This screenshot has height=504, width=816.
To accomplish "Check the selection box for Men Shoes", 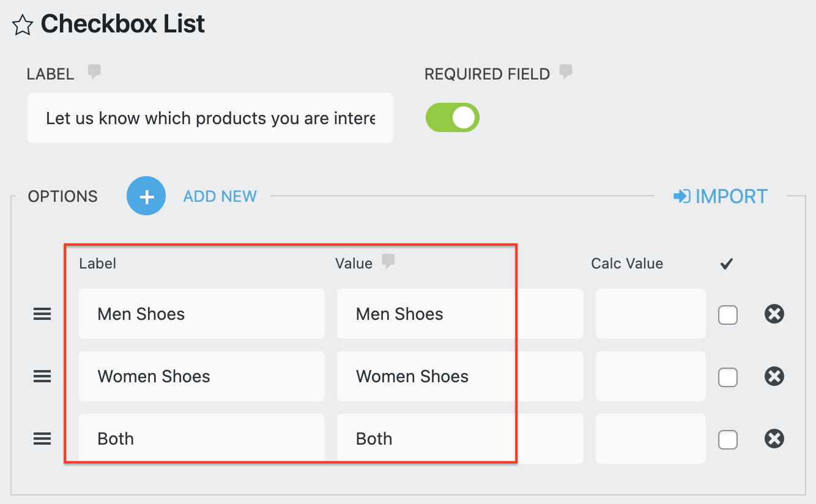I will point(728,314).
